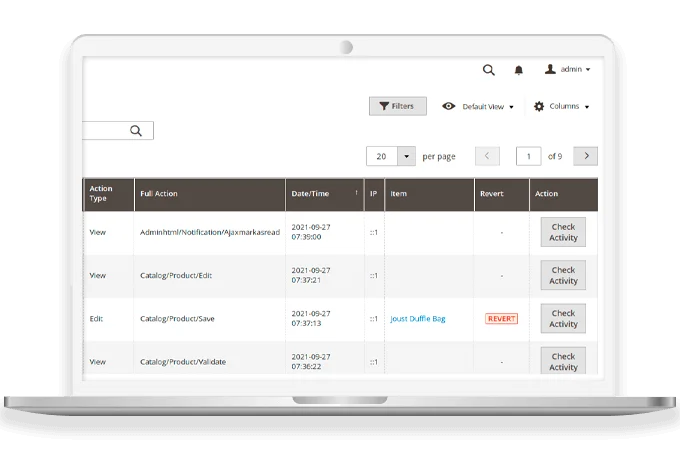The image size is (680, 450).
Task: Open the Filters panel
Action: point(397,106)
